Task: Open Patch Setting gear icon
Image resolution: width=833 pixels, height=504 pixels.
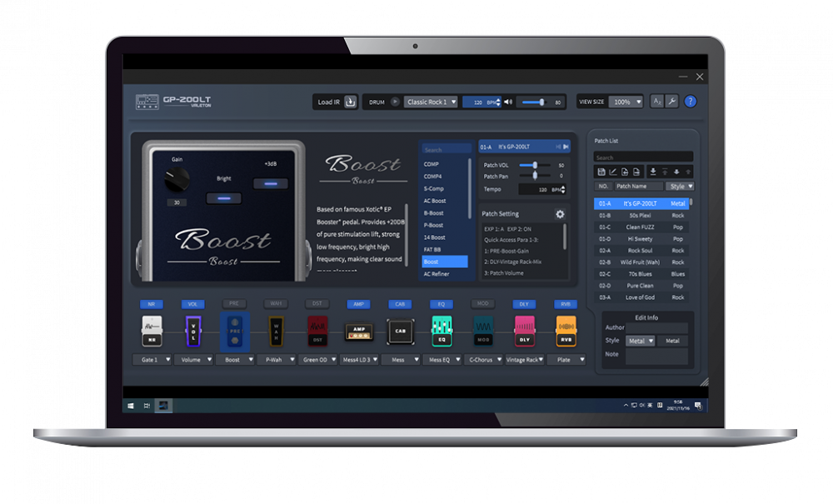Action: [560, 214]
